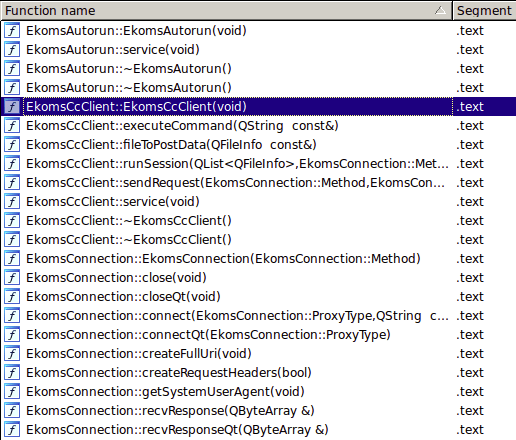Click function icon of EkomsCcClient::executeCommand row

(x=12, y=126)
